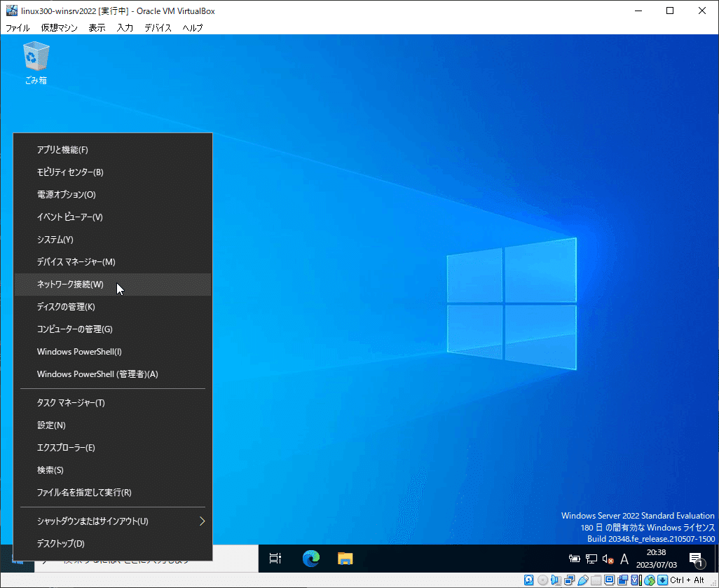This screenshot has height=588, width=719.
Task: Click the VirtualBox audio status icon
Action: [556, 580]
